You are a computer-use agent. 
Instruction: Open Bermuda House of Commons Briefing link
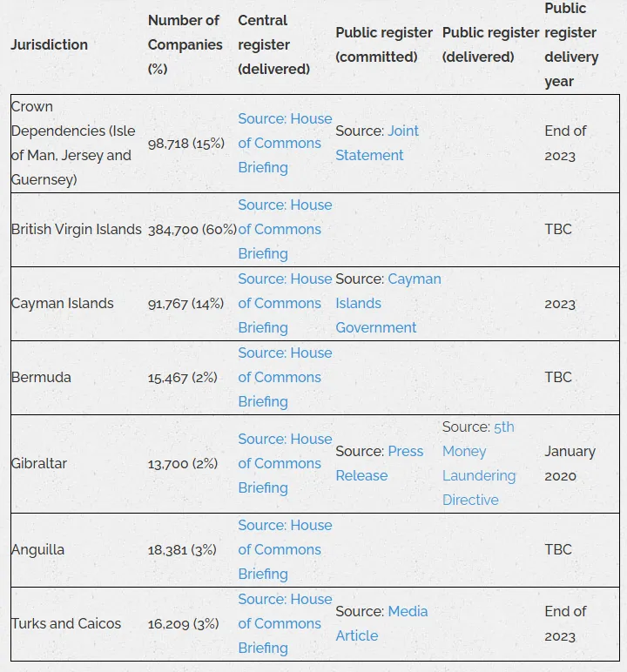(x=285, y=378)
